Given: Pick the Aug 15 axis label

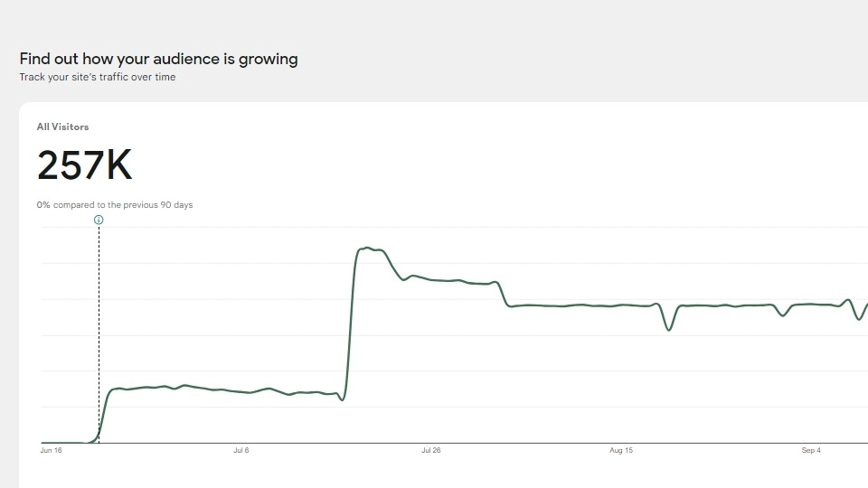Looking at the screenshot, I should (621, 450).
